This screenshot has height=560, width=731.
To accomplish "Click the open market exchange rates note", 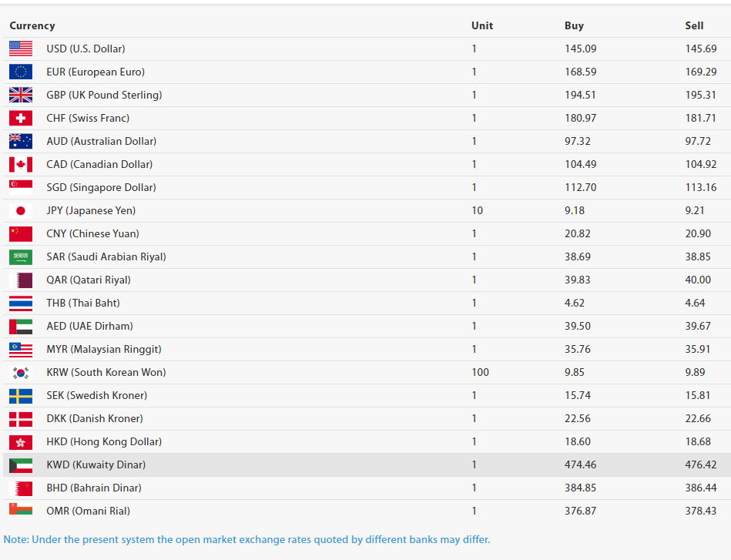I will click(x=246, y=539).
